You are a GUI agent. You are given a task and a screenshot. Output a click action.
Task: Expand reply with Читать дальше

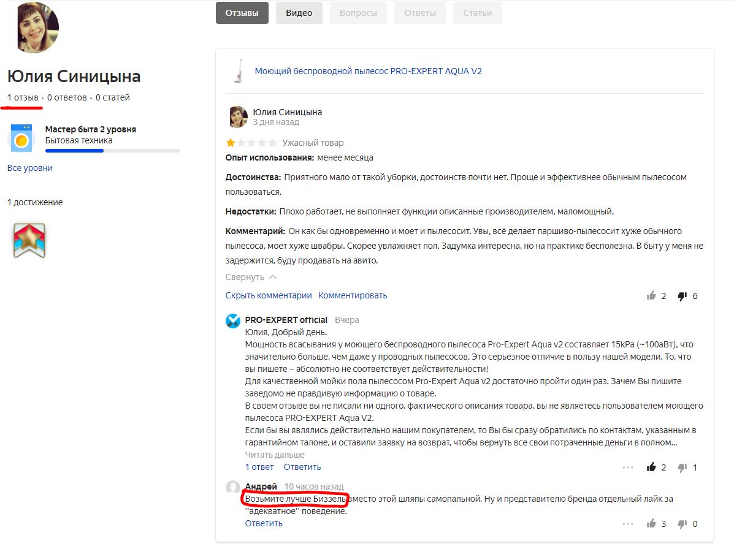coord(275,455)
